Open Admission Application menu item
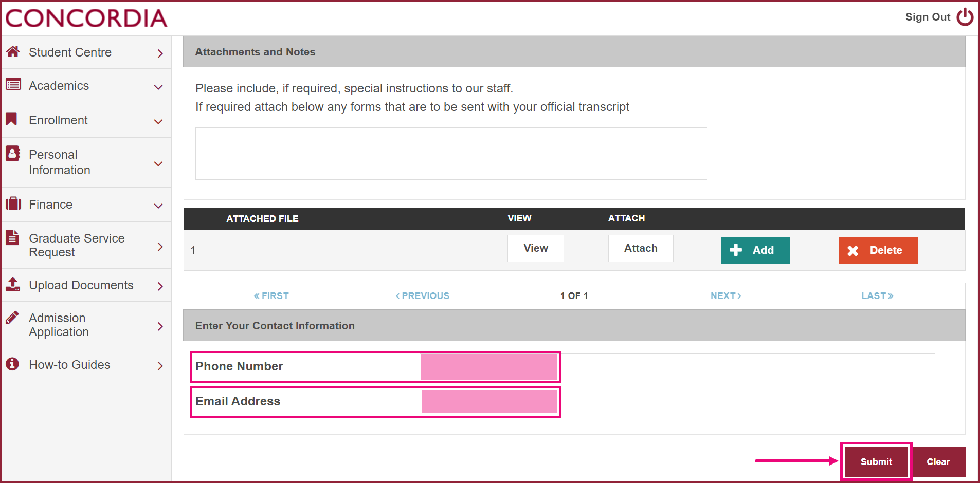 click(x=86, y=325)
